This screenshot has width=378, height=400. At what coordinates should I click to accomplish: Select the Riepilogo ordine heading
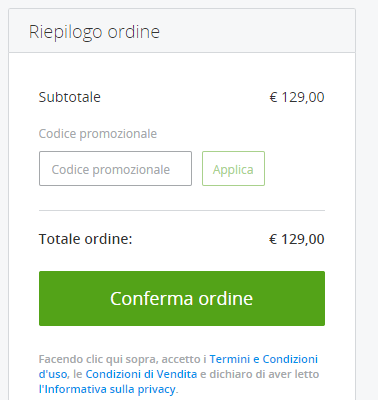[x=94, y=32]
